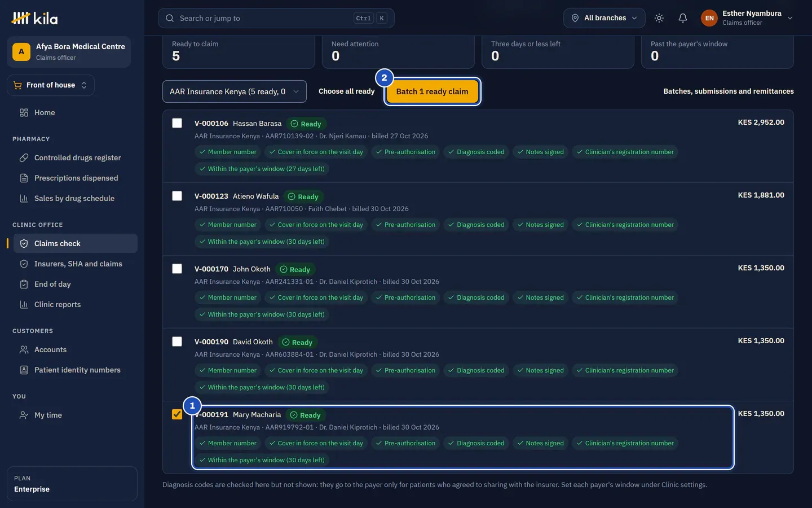Click the Sales by drug schedule chart icon

(x=24, y=198)
